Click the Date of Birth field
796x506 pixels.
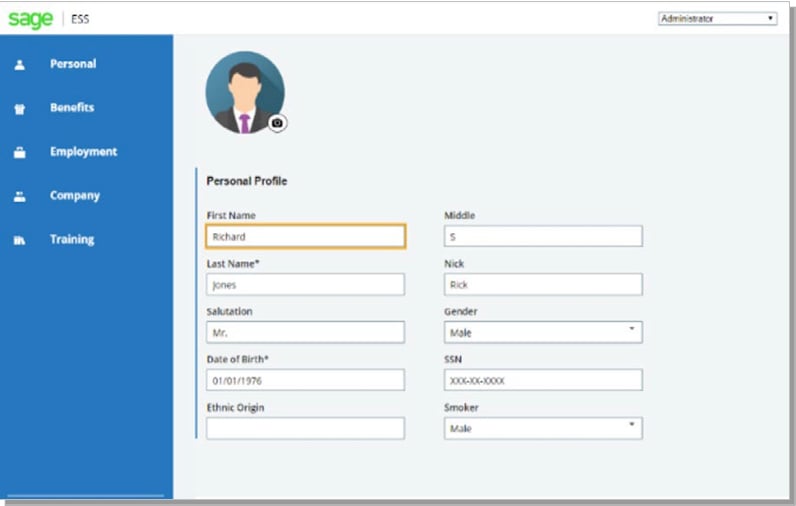tap(306, 380)
